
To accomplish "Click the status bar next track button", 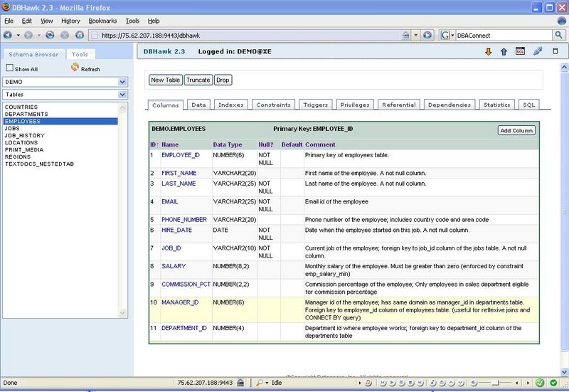I will point(420,383).
